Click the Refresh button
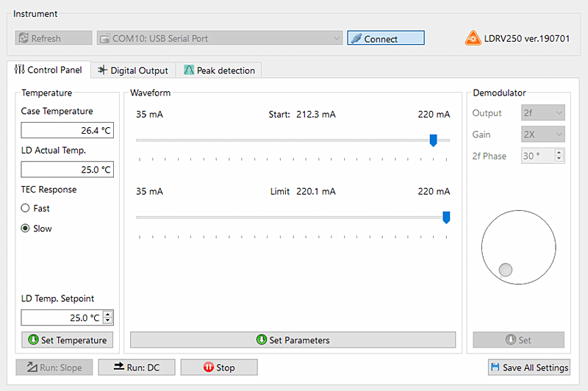 tap(54, 38)
